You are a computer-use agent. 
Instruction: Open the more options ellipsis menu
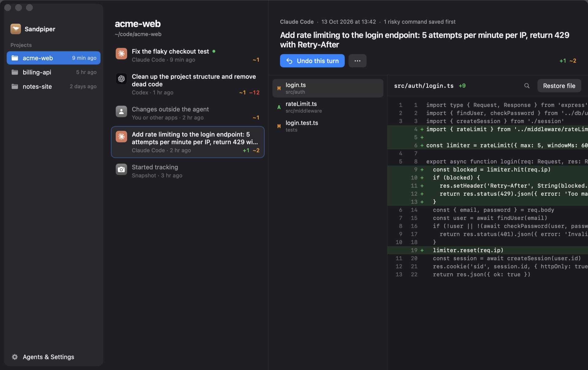click(357, 61)
